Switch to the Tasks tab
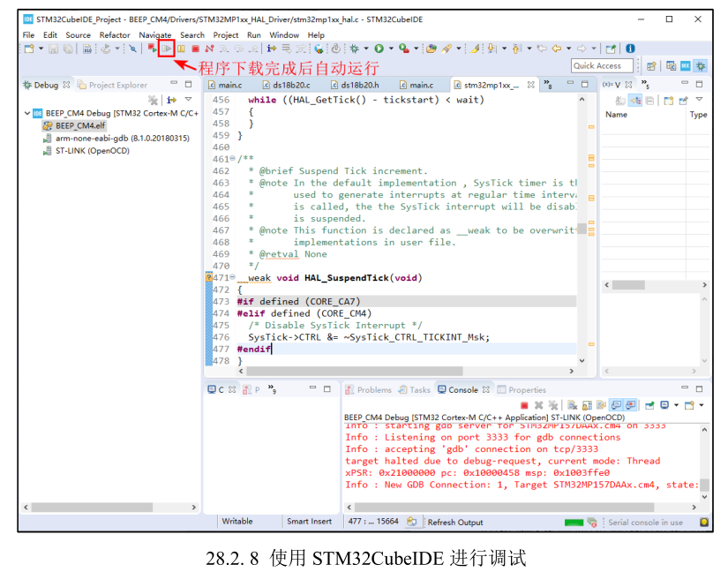 (x=415, y=390)
